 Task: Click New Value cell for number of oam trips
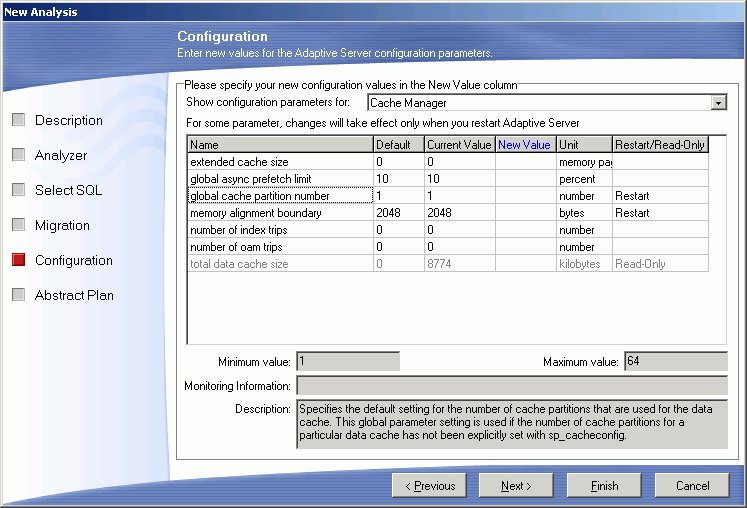(x=525, y=247)
